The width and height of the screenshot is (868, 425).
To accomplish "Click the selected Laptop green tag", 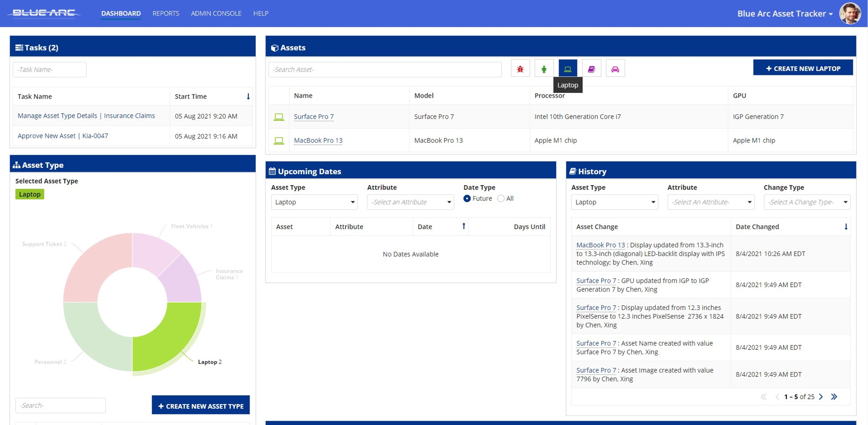I will click(30, 194).
